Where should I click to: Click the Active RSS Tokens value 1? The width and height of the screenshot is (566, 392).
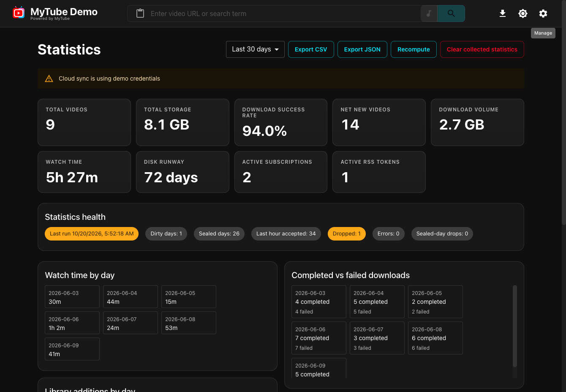[345, 177]
